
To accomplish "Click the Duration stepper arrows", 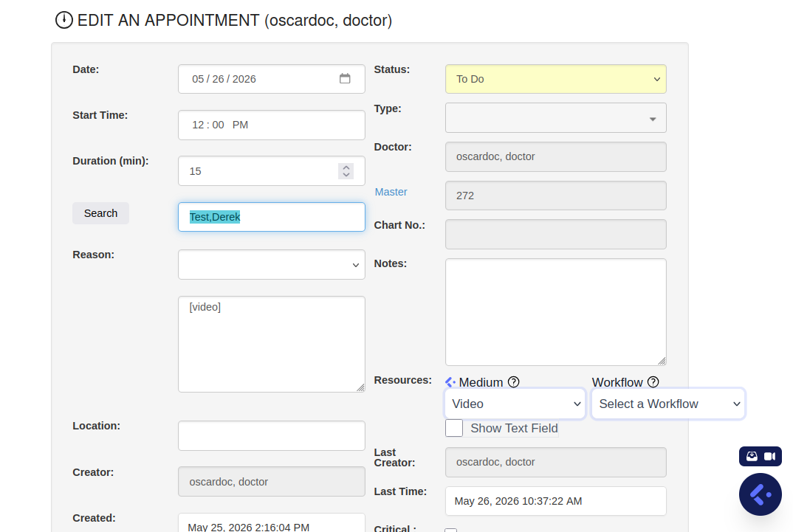I will [x=346, y=170].
